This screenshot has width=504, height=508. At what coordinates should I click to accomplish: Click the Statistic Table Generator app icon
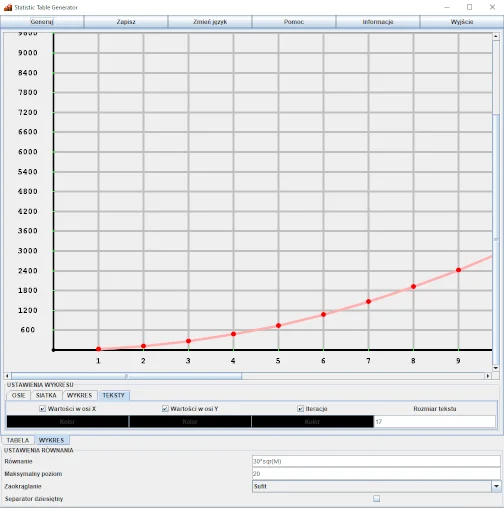[8, 7]
